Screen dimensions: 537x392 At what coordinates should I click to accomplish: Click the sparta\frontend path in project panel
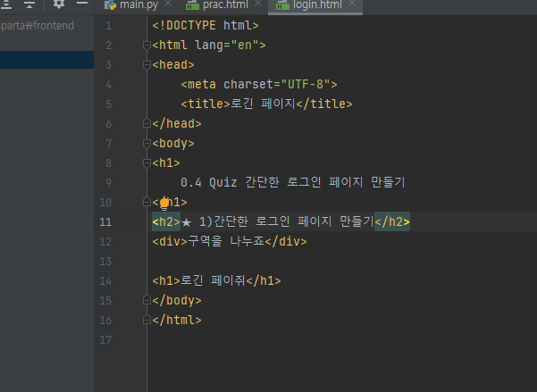(x=37, y=26)
